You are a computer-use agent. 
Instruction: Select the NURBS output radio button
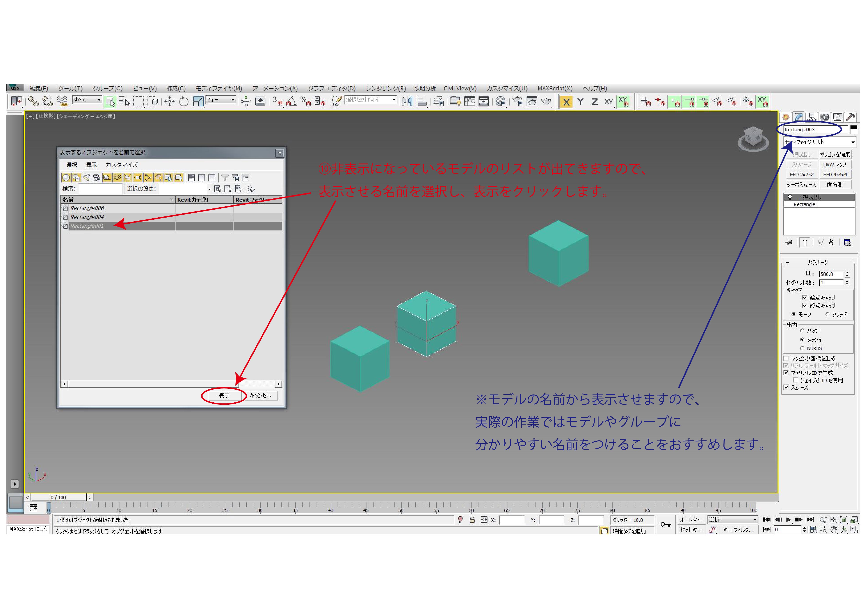tap(802, 348)
